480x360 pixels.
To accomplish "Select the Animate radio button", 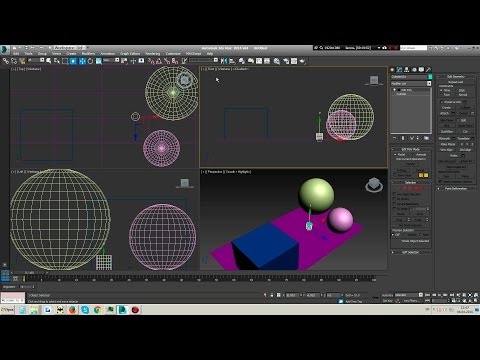I will click(x=414, y=154).
